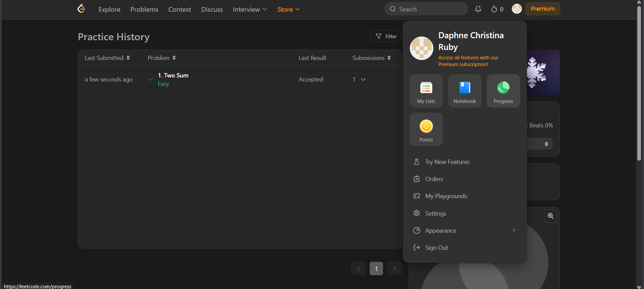Click profile avatar in navigation bar
The width and height of the screenshot is (644, 289).
tap(517, 9)
